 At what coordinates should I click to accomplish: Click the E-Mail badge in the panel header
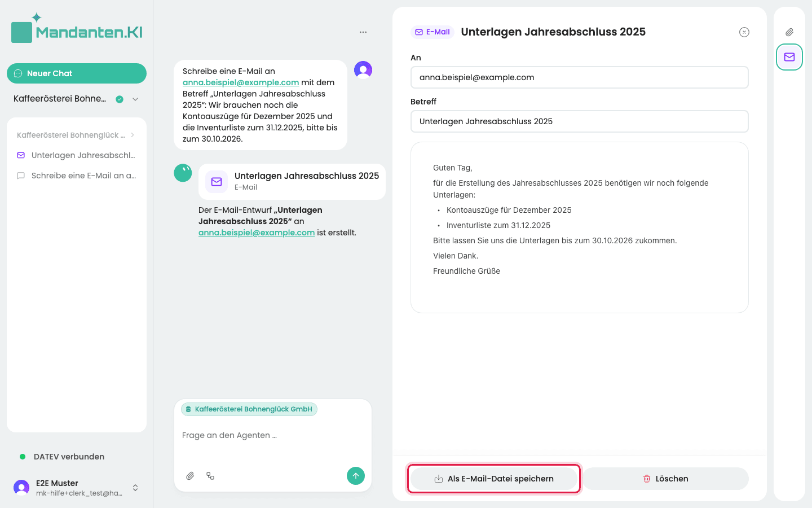pos(433,32)
